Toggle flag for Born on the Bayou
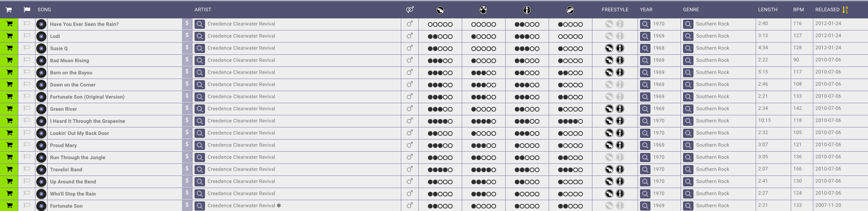This screenshot has width=868, height=211. tap(27, 72)
